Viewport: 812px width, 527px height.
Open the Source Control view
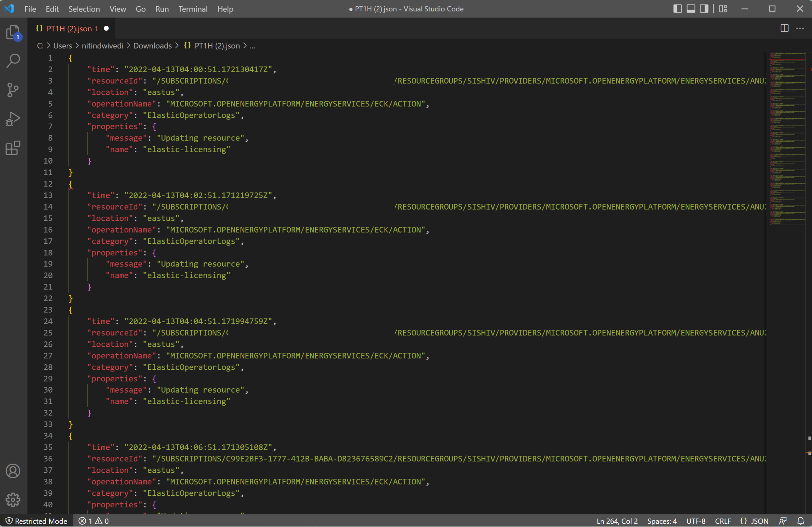13,90
